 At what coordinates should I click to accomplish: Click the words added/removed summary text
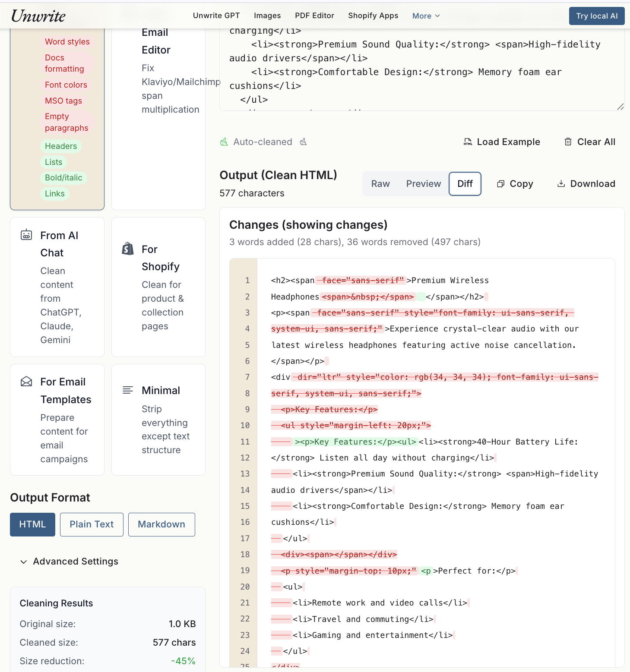tap(355, 242)
